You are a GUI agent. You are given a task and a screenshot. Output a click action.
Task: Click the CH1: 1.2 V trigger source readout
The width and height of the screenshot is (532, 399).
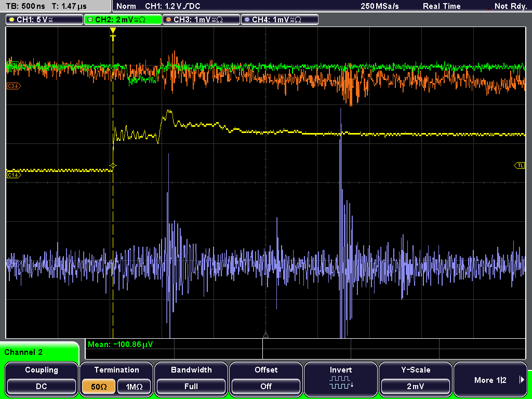[172, 6]
